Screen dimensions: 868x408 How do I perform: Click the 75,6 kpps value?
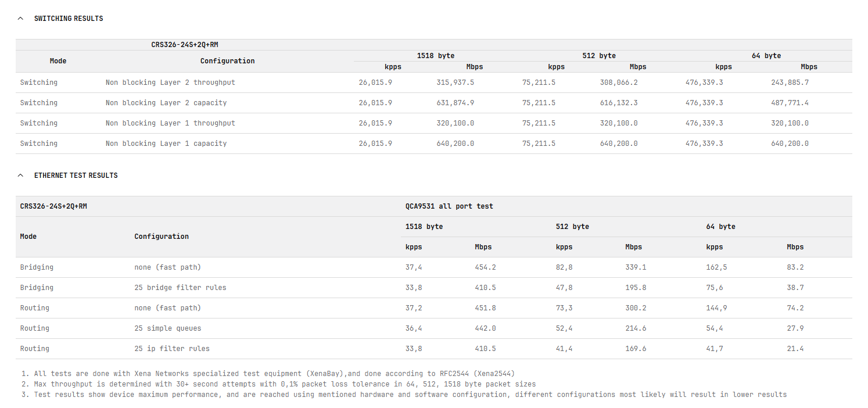[x=715, y=288]
